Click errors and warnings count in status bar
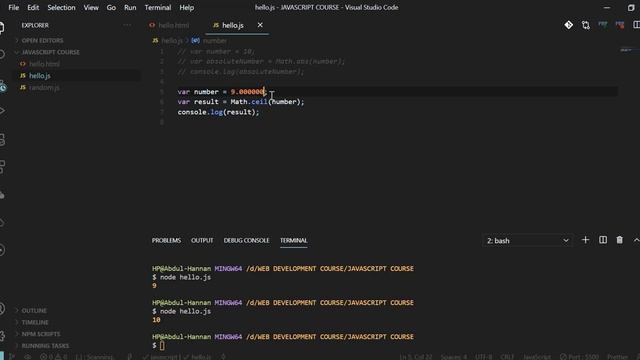Viewport: 640px width, 360px height. [53, 357]
